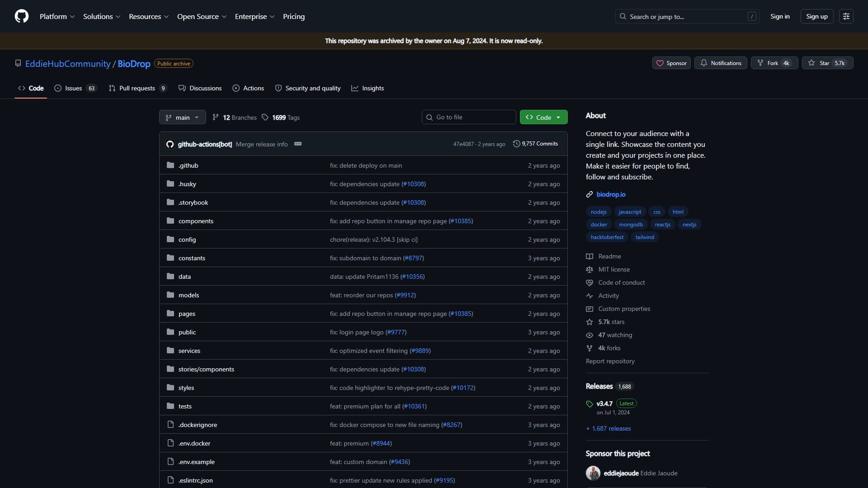Open the .github folder icon
868x488 pixels.
click(x=170, y=165)
